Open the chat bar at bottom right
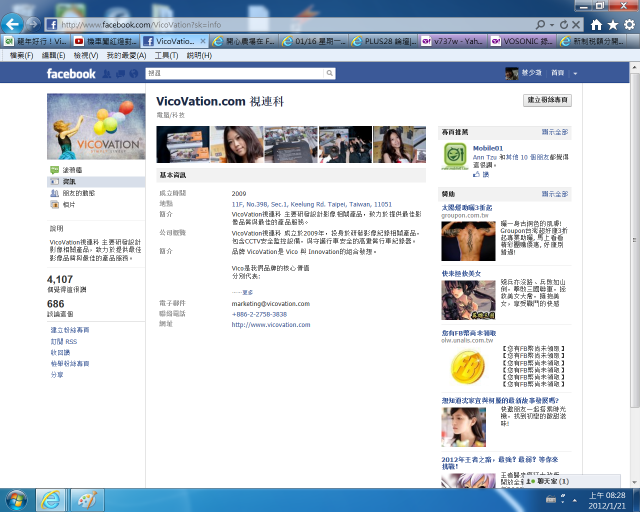 [572, 481]
